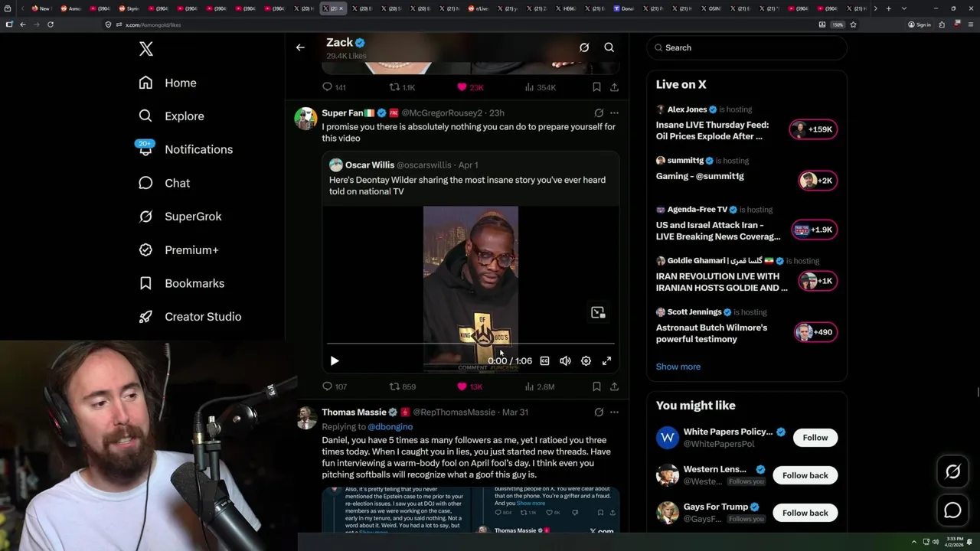
Task: Bookmark the post with 2.8M views
Action: [x=596, y=386]
